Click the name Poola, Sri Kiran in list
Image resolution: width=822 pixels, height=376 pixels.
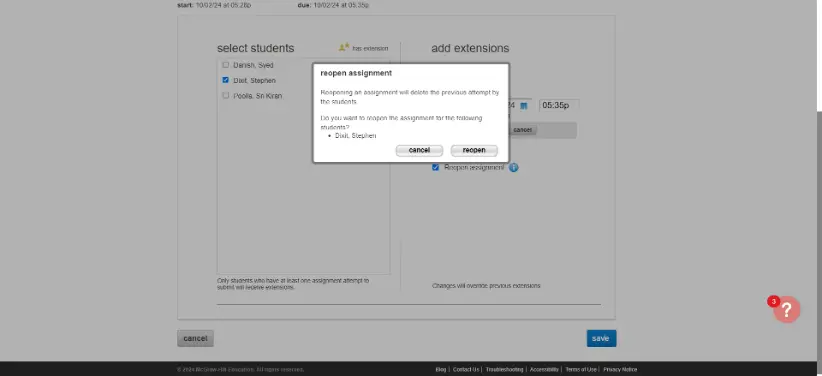pos(257,96)
